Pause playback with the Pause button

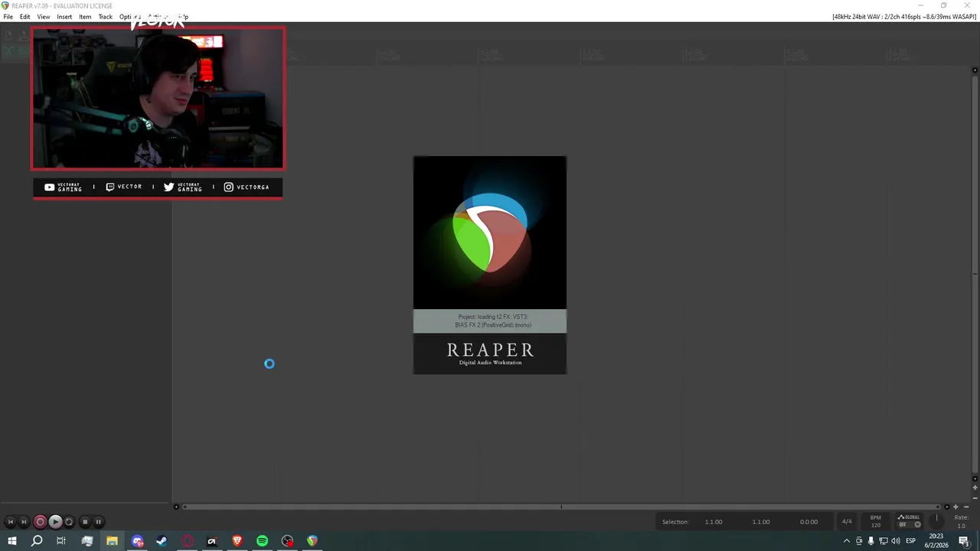tap(98, 522)
